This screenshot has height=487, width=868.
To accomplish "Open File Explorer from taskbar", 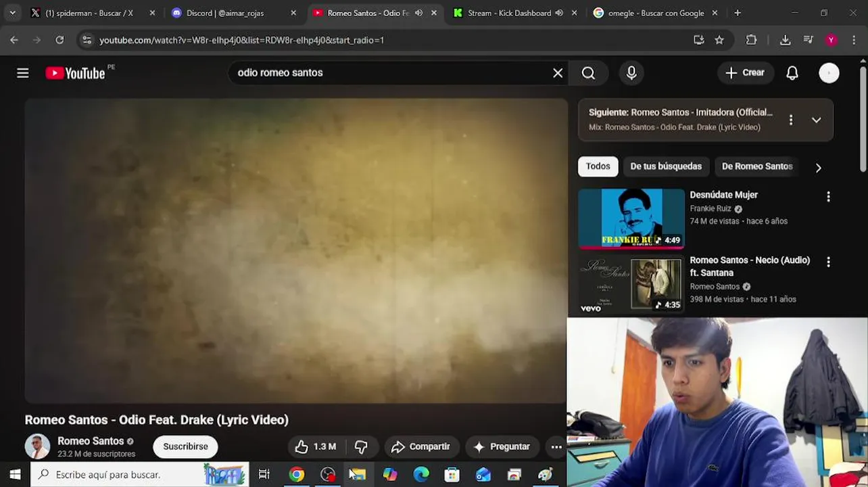I will 358,474.
